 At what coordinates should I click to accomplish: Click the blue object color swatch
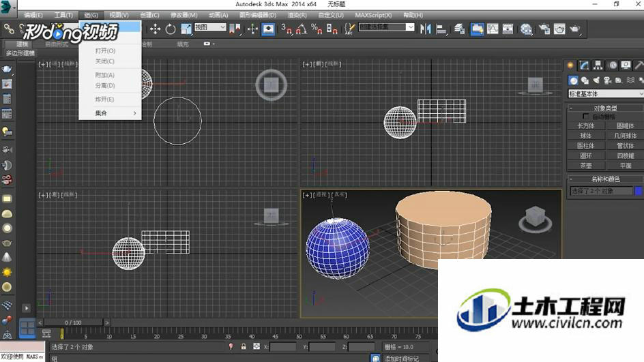click(639, 191)
